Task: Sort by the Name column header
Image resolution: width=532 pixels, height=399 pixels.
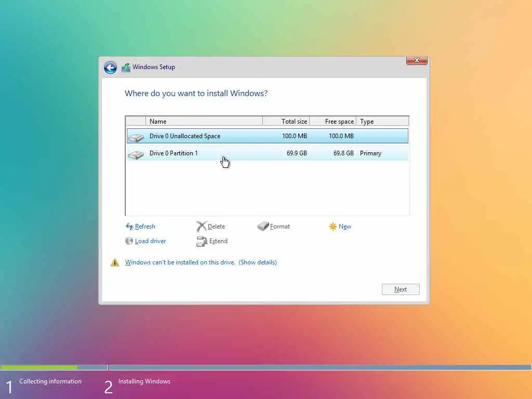Action: click(204, 121)
